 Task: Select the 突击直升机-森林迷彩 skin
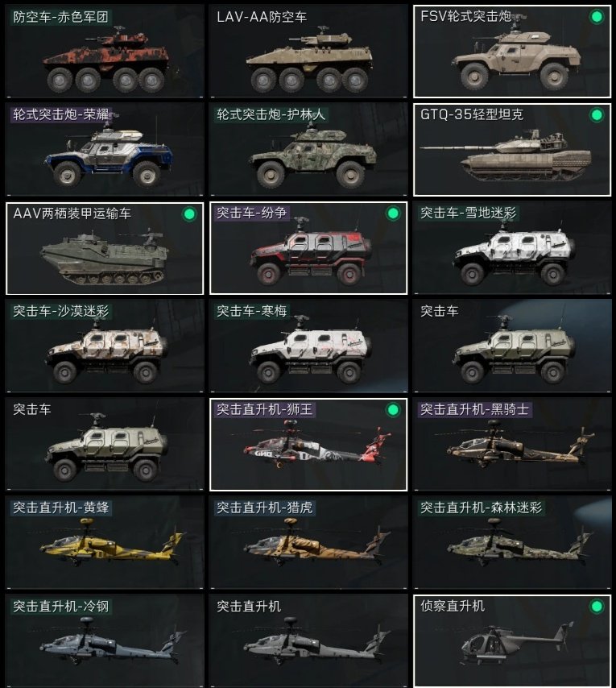[512, 543]
